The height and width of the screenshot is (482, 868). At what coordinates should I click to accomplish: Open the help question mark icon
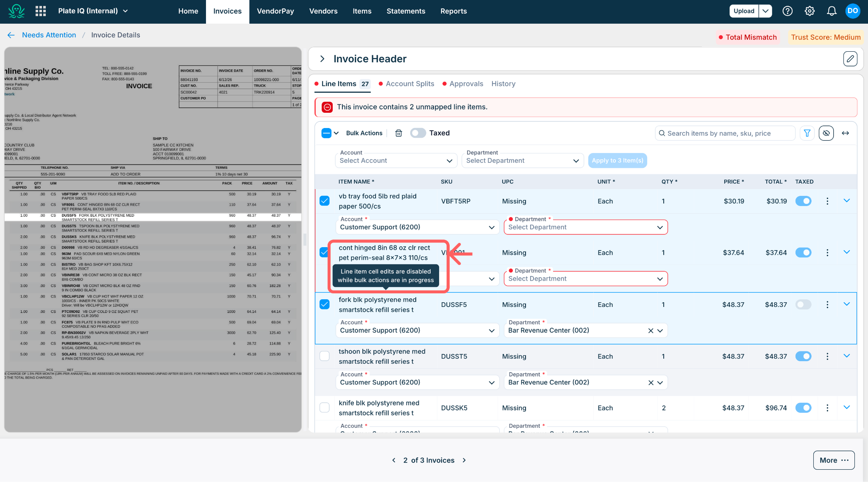(x=787, y=11)
